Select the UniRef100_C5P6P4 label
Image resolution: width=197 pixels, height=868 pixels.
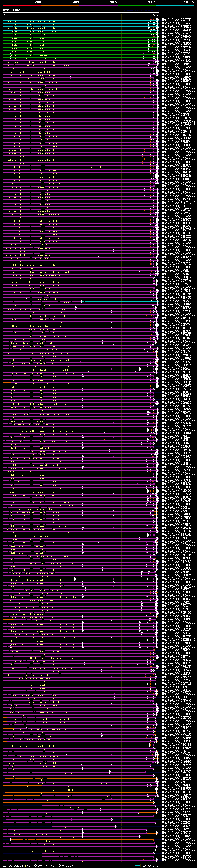point(177,325)
